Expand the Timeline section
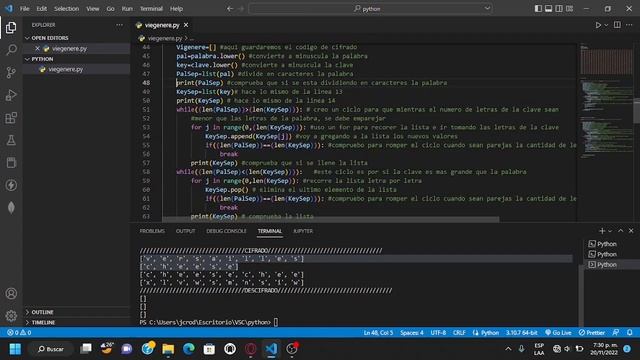The width and height of the screenshot is (640, 360). [x=43, y=322]
